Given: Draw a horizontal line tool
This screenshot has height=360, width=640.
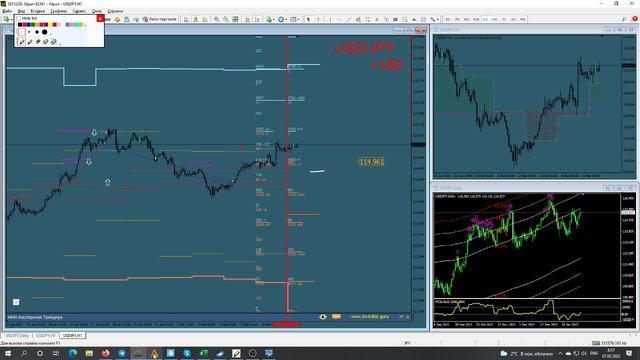Looking at the screenshot, I should (x=339, y=19).
